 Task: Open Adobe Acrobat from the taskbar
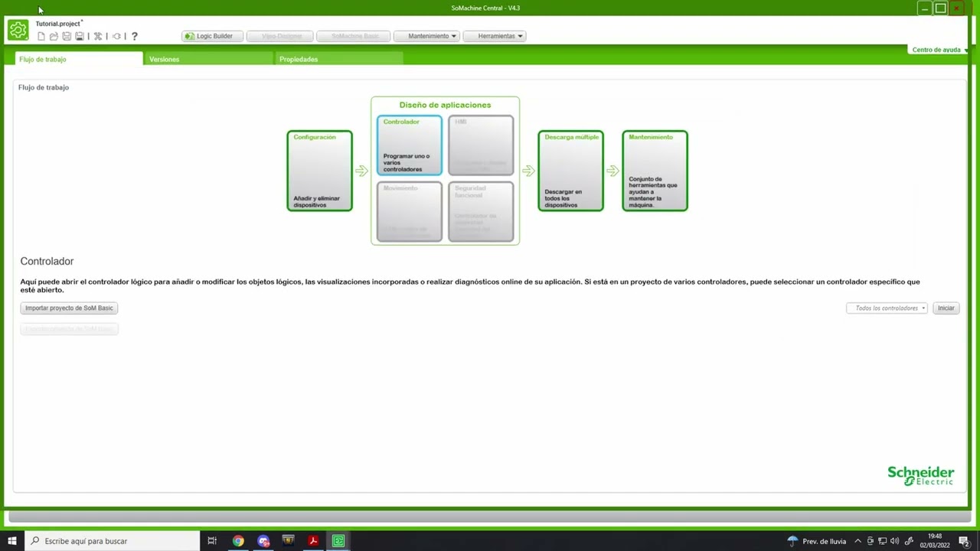click(x=313, y=541)
